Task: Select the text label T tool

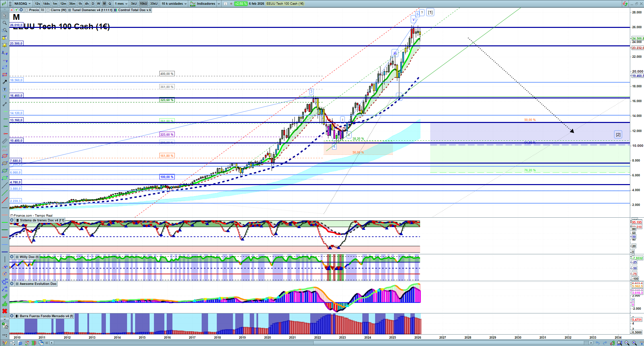Action: point(4,89)
